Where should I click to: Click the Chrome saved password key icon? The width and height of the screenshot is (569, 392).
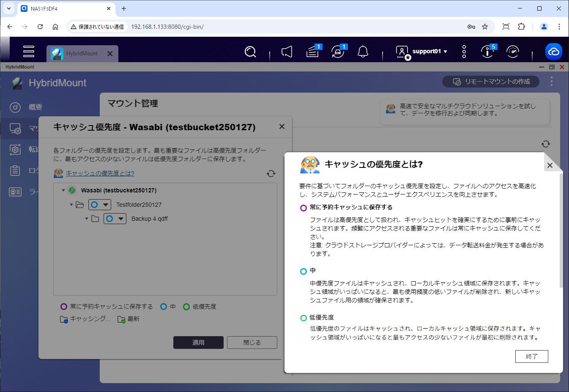471,27
